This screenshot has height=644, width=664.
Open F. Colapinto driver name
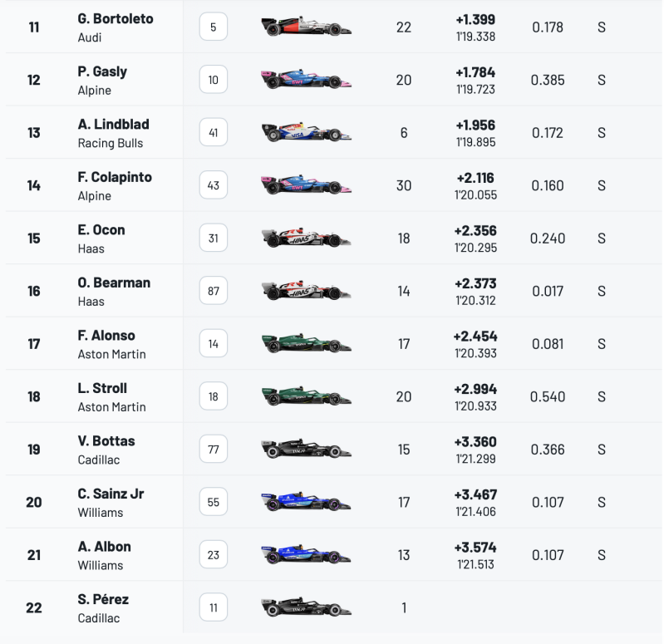pyautogui.click(x=115, y=177)
